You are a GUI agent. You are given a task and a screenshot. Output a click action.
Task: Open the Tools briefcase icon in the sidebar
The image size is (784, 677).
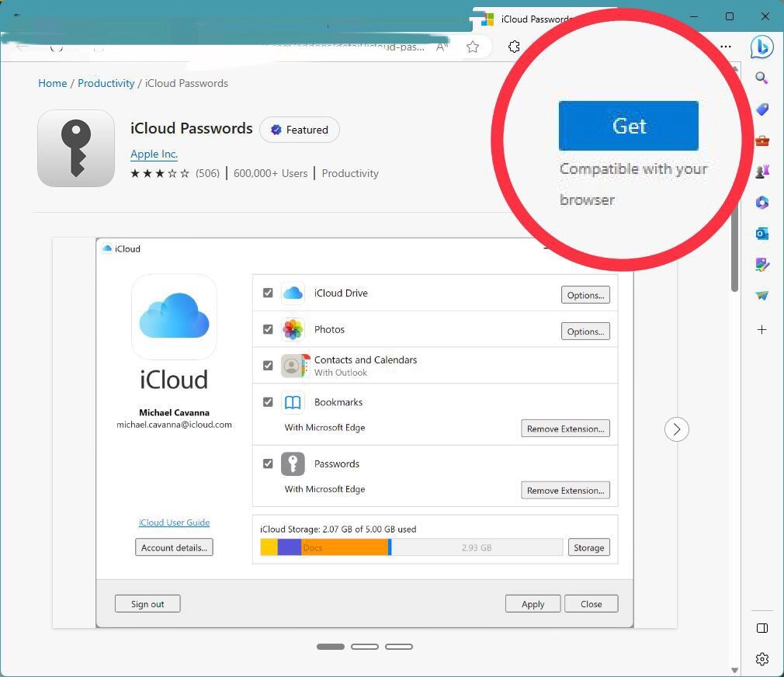762,141
